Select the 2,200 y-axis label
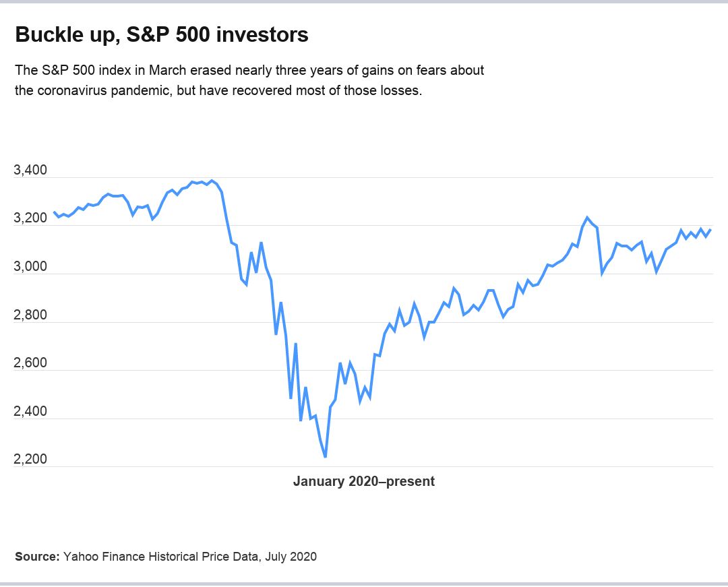Screen dimensions: 728x587 pos(30,460)
